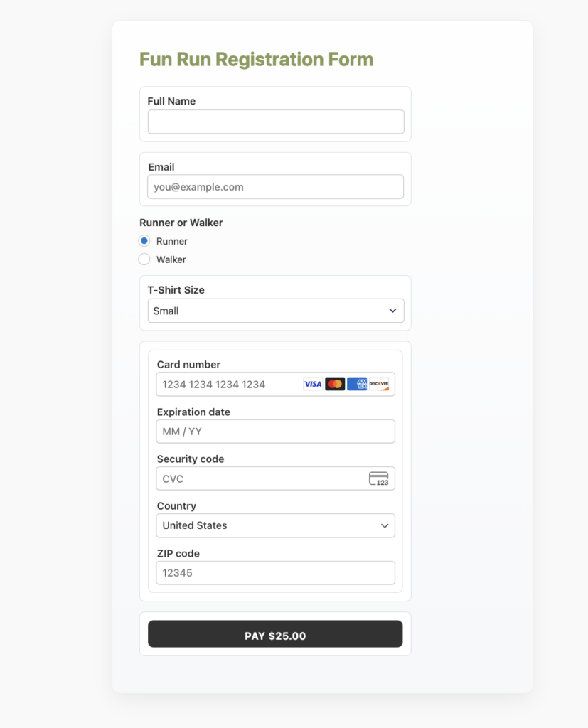
Task: Select the Expiration date field
Action: [x=275, y=432]
